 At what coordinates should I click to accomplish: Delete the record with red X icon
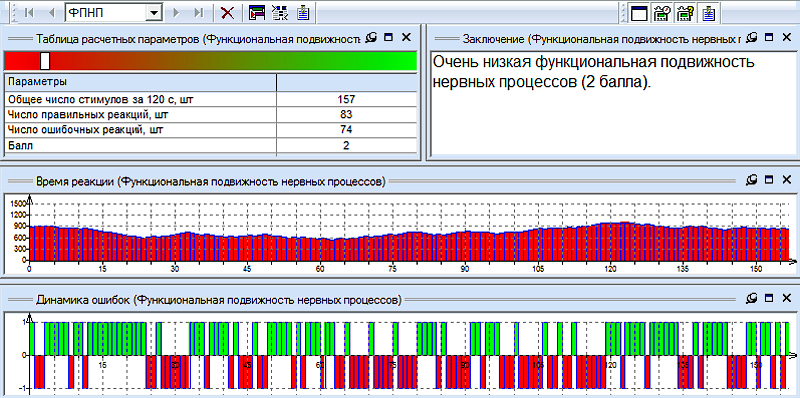tap(227, 13)
